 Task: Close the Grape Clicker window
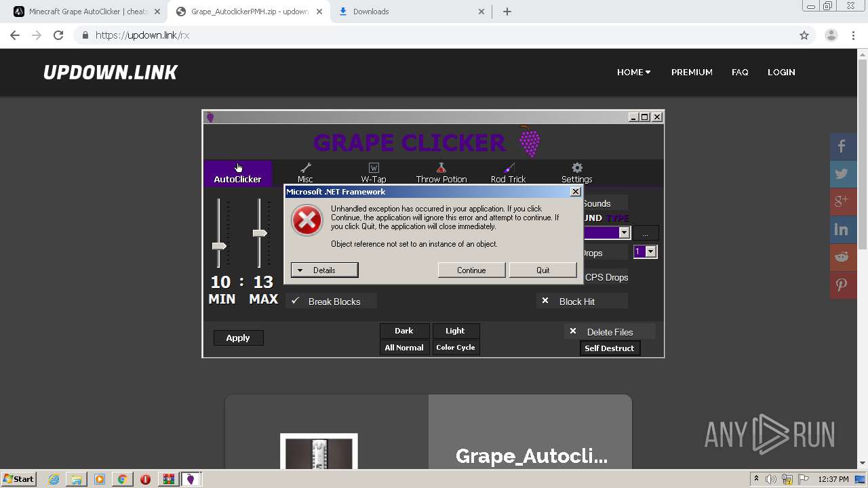(x=656, y=117)
